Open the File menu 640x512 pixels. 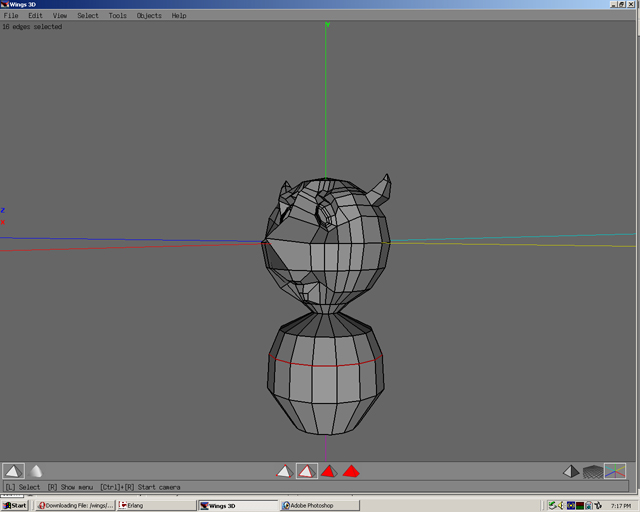(11, 16)
